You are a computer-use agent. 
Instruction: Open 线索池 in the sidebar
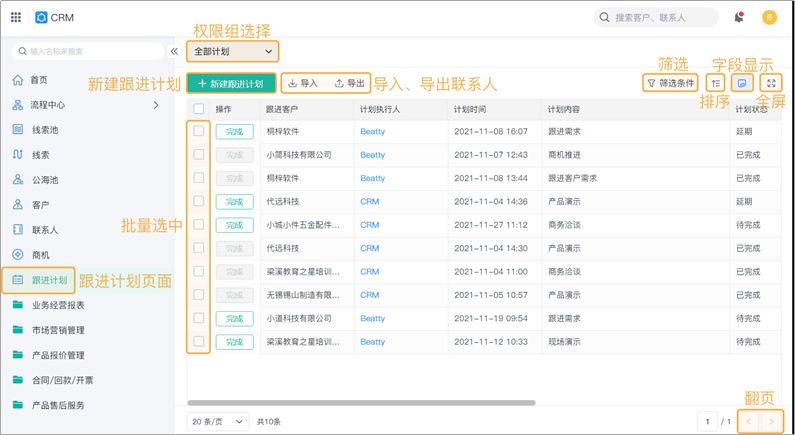[x=45, y=130]
